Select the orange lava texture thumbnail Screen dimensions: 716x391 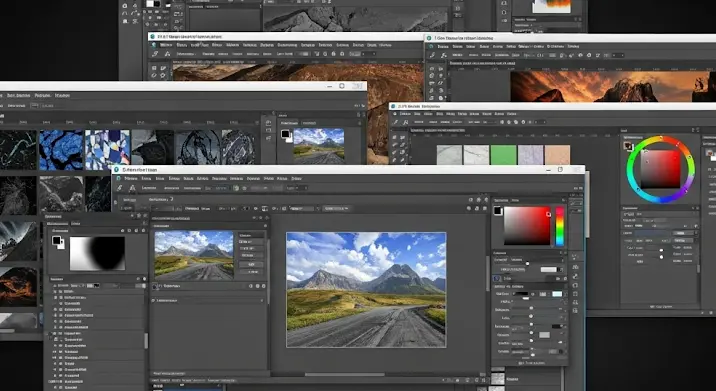[18, 287]
